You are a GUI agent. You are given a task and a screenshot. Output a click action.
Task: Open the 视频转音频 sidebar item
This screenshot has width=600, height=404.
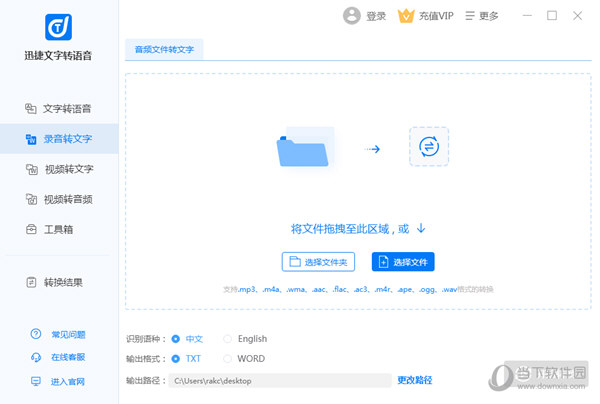(59, 199)
